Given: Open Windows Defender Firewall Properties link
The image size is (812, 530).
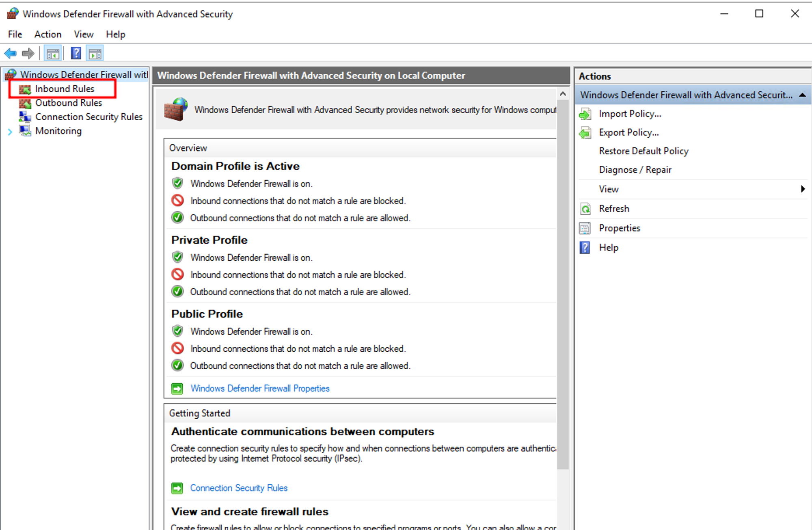Looking at the screenshot, I should point(260,388).
